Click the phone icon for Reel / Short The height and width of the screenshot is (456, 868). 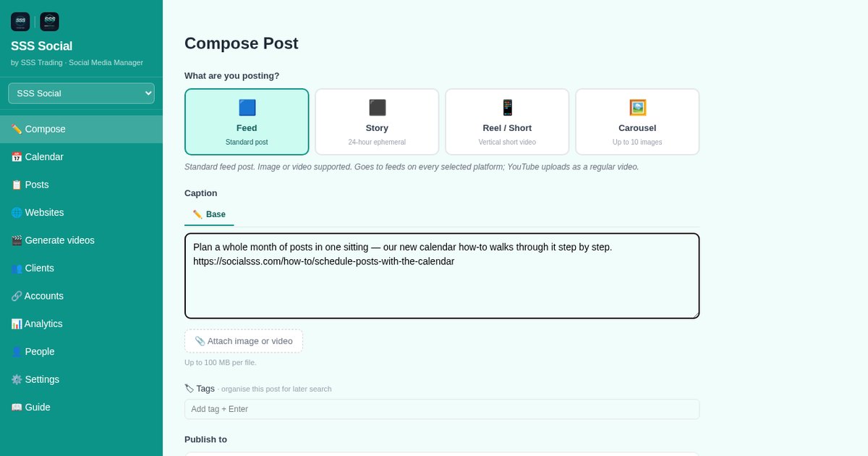507,108
